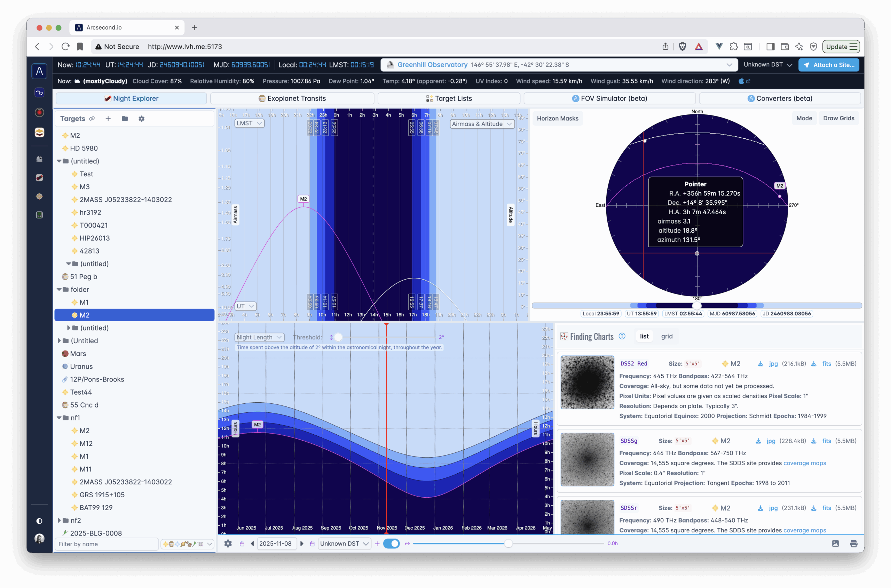Click the save image icon in bottom bar
Screen dimensions: 891x588
click(x=835, y=543)
